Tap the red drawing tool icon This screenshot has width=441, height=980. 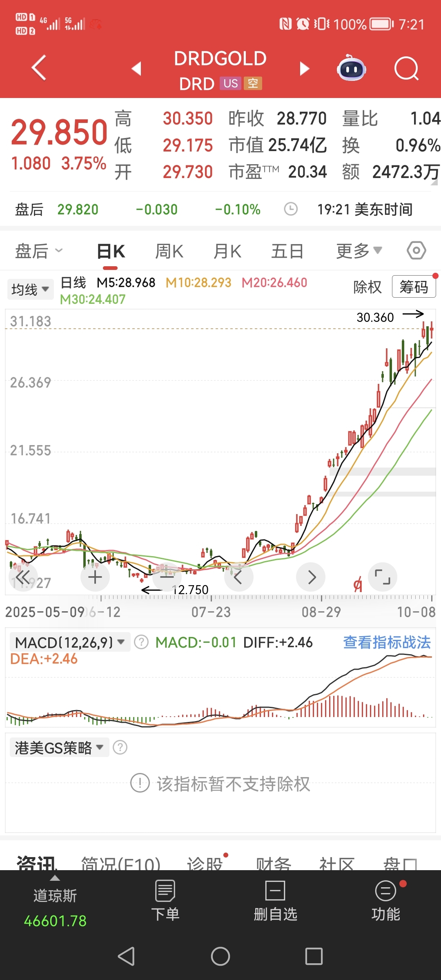[358, 585]
